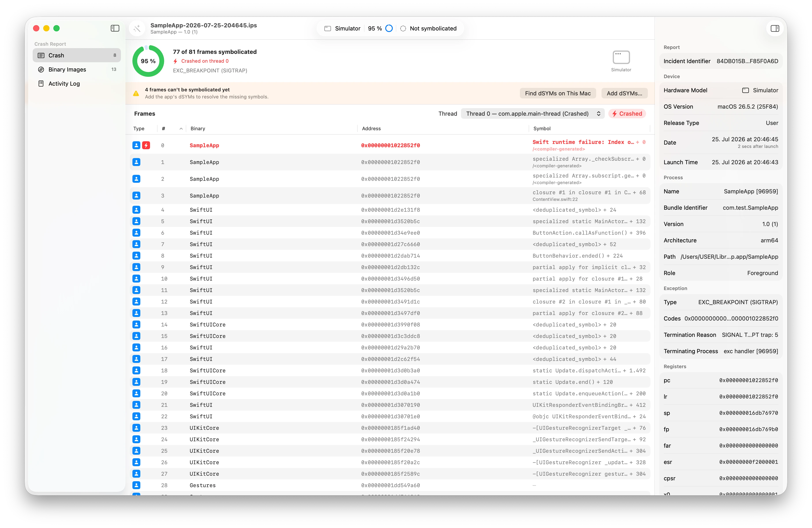
Task: Click the type icon on frame 23
Action: 136,428
